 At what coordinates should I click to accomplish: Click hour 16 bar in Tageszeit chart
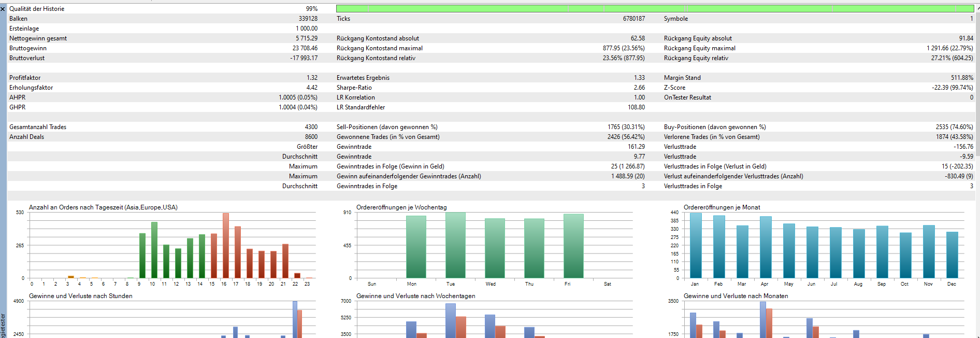[x=225, y=246]
